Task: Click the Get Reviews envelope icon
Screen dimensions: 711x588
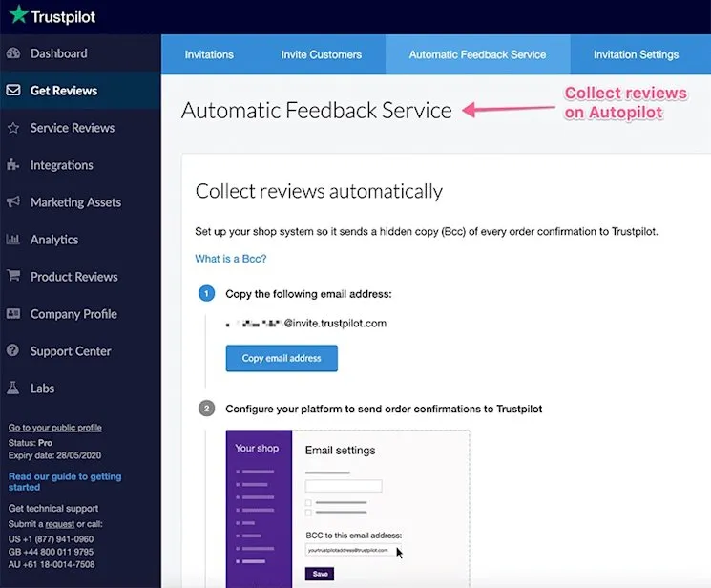Action: (13, 91)
